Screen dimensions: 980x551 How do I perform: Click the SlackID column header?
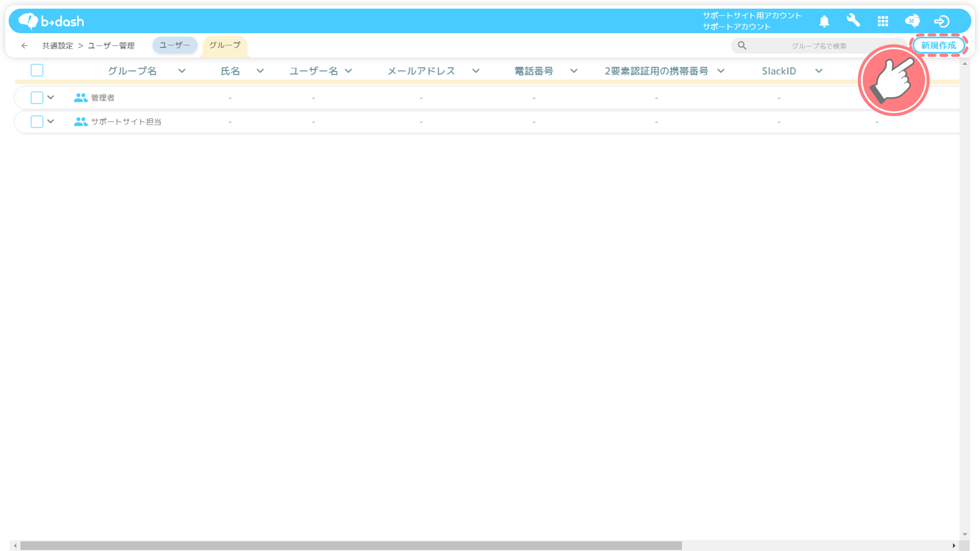[x=779, y=71]
